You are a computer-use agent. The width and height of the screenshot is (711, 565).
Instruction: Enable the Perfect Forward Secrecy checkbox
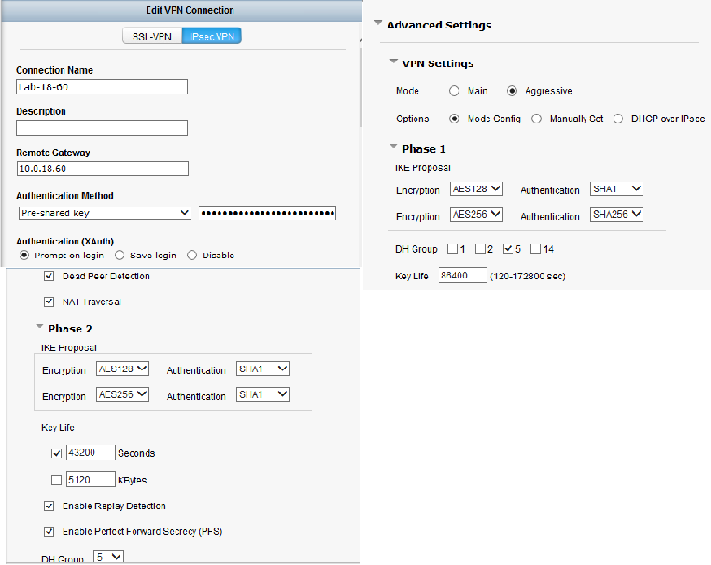coord(50,530)
